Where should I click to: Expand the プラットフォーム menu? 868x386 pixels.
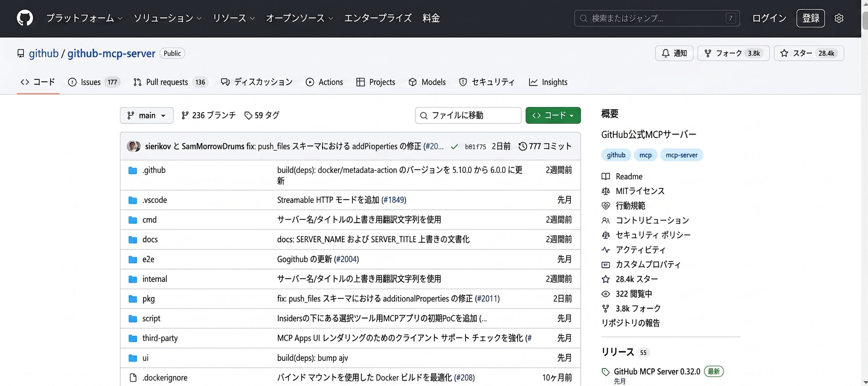click(84, 18)
